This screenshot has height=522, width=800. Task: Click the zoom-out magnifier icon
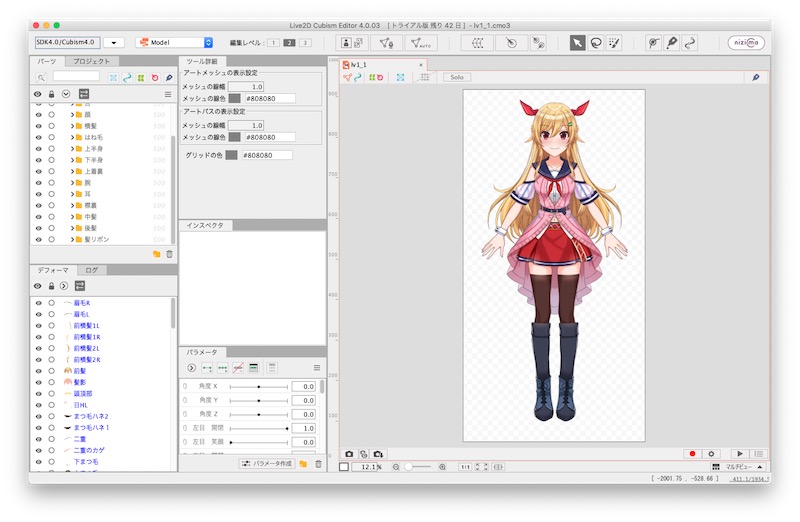(396, 467)
